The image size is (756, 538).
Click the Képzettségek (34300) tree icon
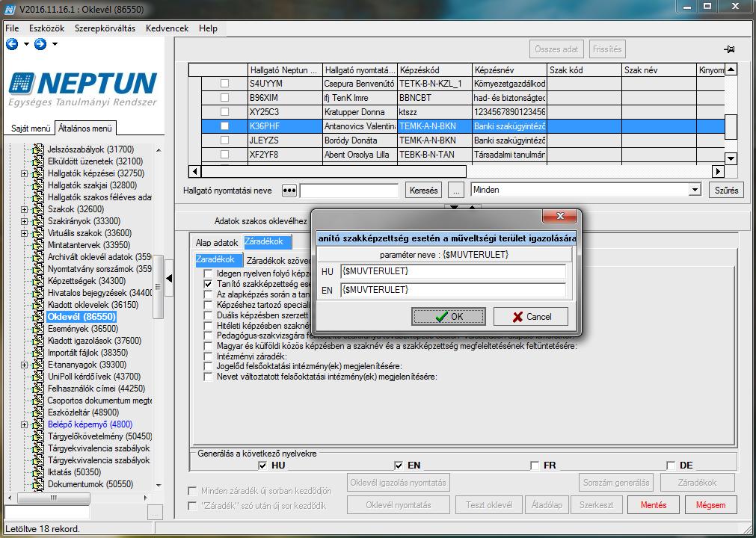[38, 281]
